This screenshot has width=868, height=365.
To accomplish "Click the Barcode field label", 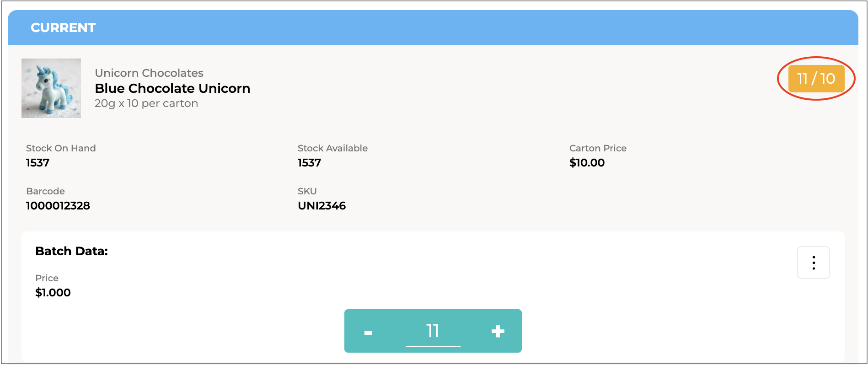I will [45, 191].
